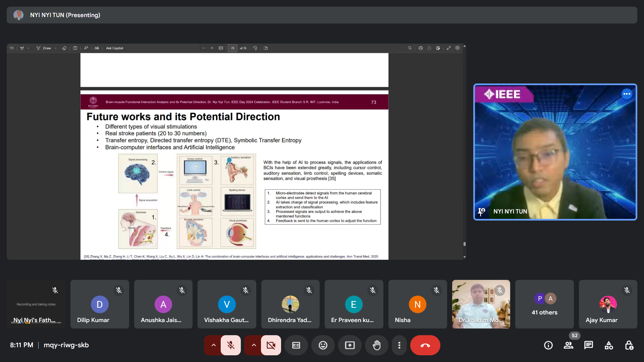Expand audio settings arrow beside microphone

(213, 345)
